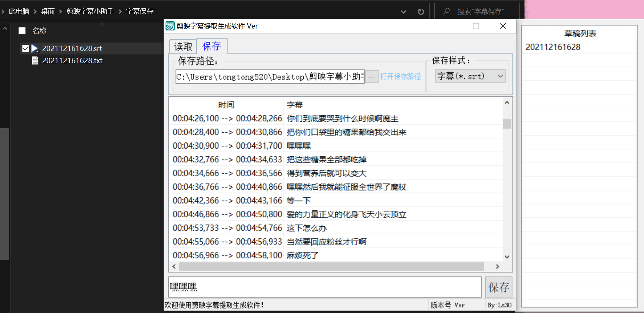Click the subtitle edit box containing 嘿嘿嘿
Screen dimensions: 644x313
tap(325, 287)
